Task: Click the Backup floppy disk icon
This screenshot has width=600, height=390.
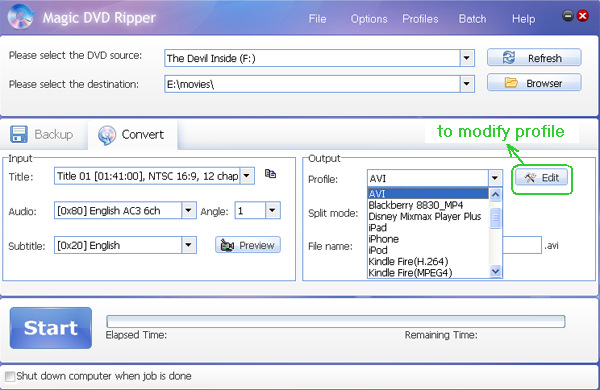Action: click(19, 134)
